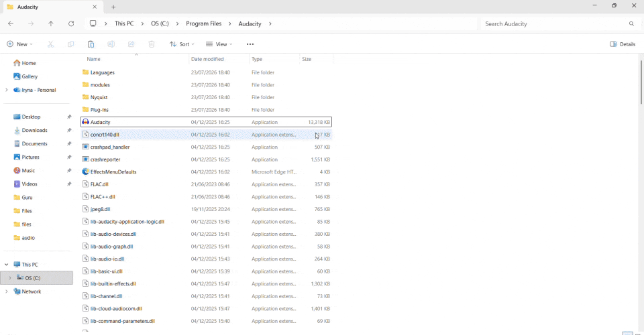Open the Downloads sidebar shortcut
The image size is (644, 335).
(31, 130)
